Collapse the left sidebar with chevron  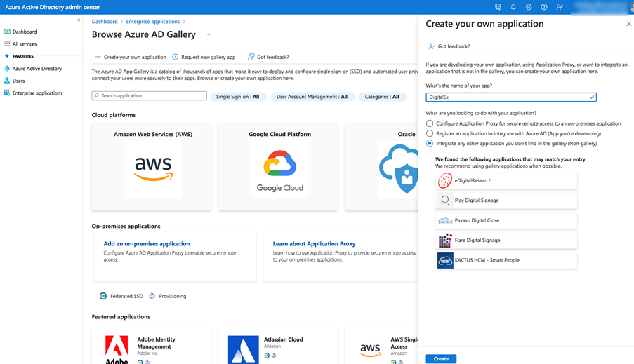click(x=79, y=20)
